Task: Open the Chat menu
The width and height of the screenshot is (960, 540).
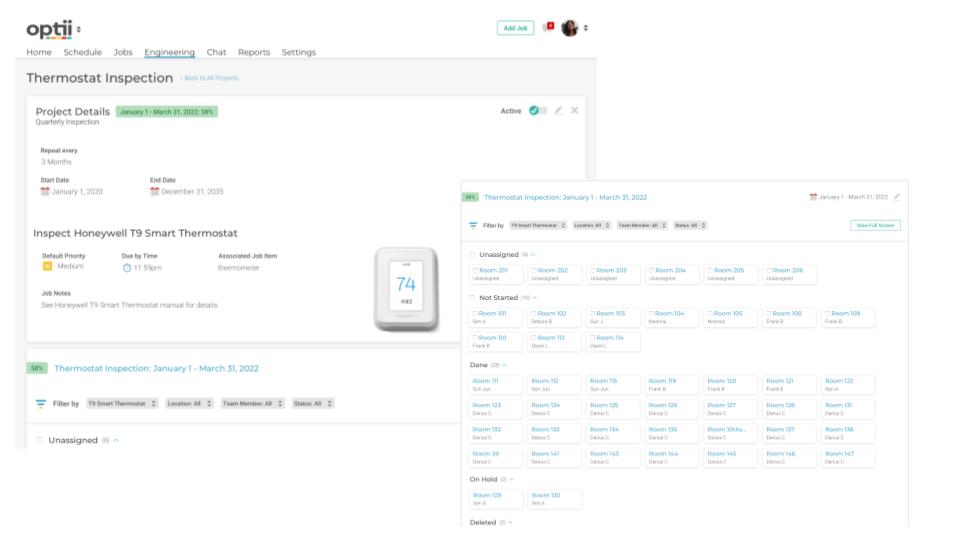Action: tap(216, 52)
